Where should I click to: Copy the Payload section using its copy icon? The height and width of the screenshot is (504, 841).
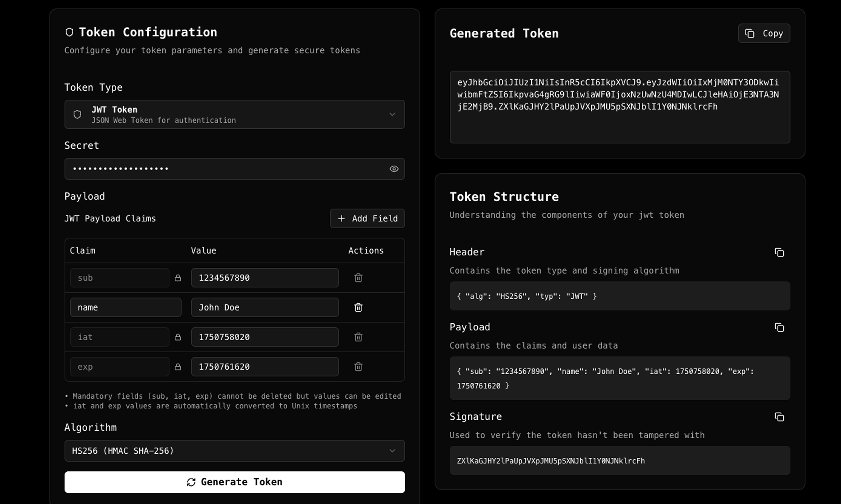[x=780, y=327]
